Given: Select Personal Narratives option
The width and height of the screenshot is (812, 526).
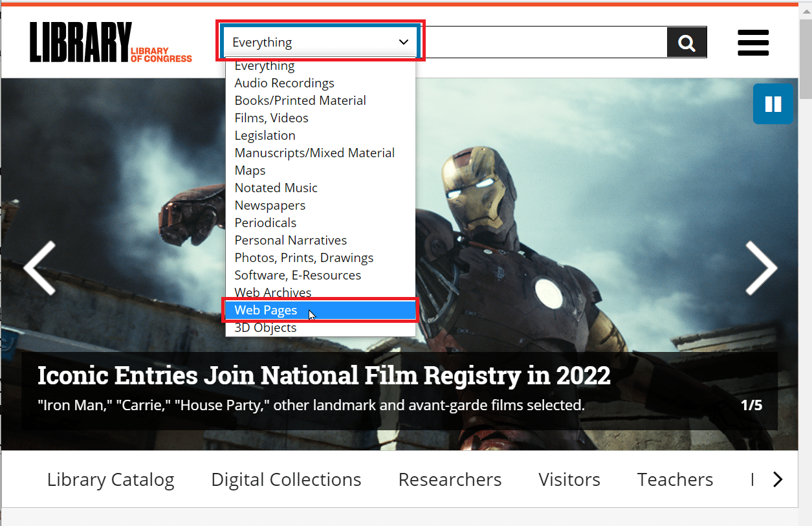Looking at the screenshot, I should (320, 240).
